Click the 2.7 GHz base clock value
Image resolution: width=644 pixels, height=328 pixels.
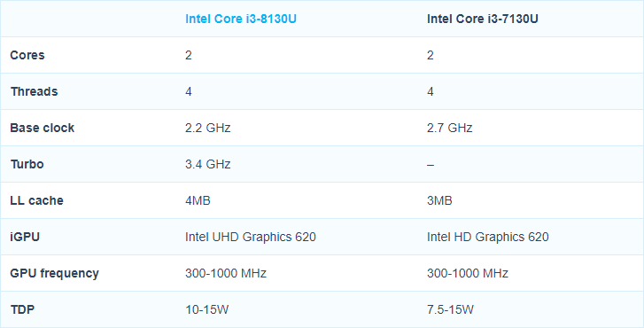pyautogui.click(x=450, y=128)
